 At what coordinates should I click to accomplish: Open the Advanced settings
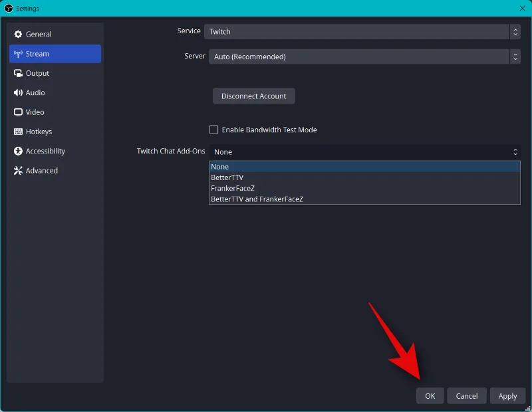point(55,171)
